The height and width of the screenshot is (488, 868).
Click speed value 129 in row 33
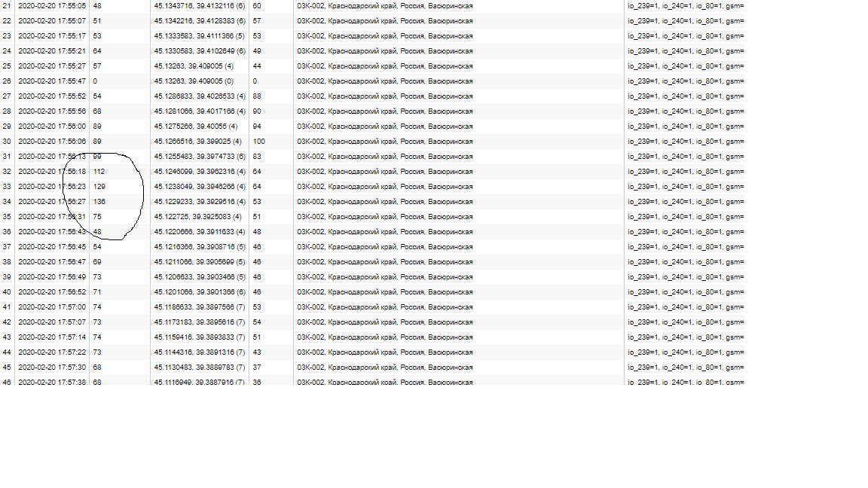[x=99, y=187]
